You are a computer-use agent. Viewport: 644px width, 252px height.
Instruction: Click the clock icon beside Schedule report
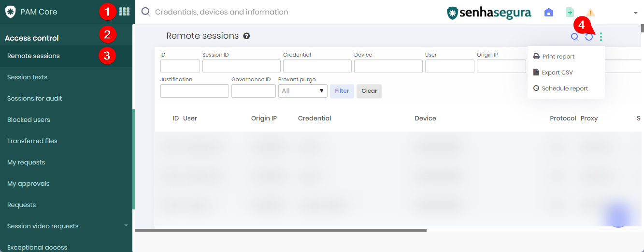[536, 88]
